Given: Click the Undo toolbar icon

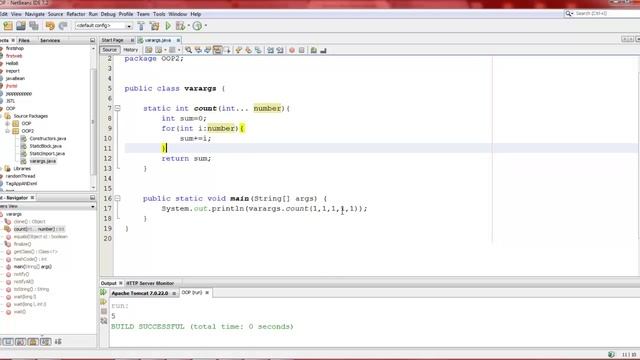Looking at the screenshot, I should click(50, 26).
